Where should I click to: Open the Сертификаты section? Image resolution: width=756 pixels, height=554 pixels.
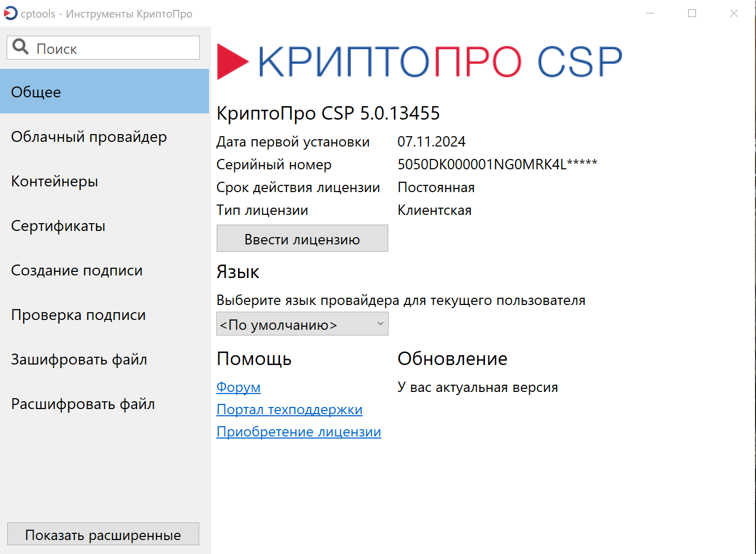pyautogui.click(x=105, y=226)
